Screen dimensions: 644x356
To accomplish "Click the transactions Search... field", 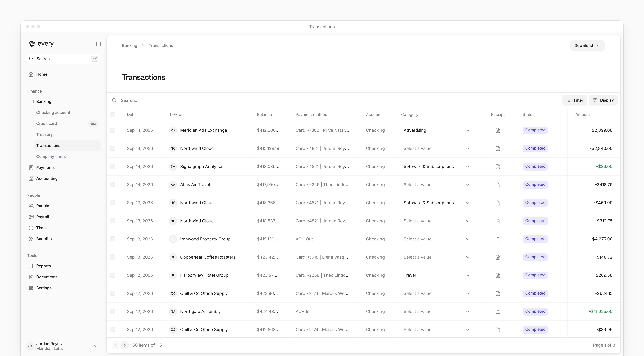I will click(335, 100).
